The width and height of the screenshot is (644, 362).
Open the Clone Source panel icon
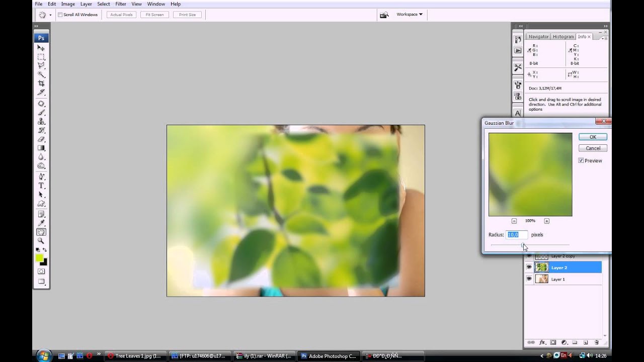click(x=518, y=96)
